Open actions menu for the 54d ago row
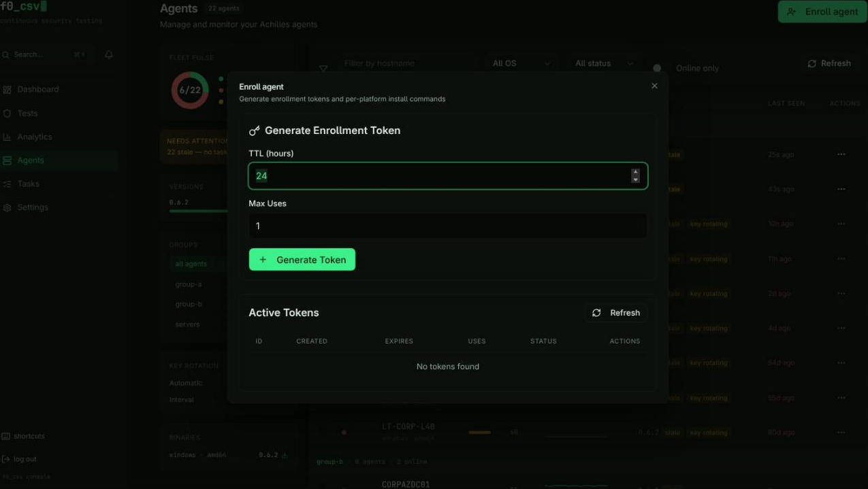Image resolution: width=868 pixels, height=489 pixels. click(841, 363)
